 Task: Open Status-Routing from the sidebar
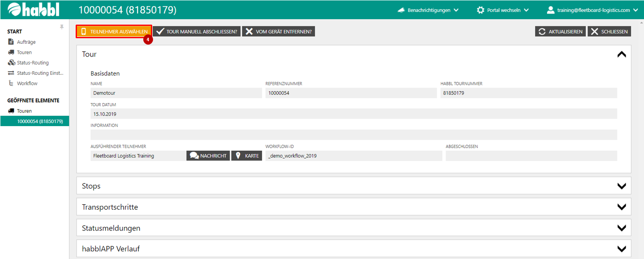point(32,63)
